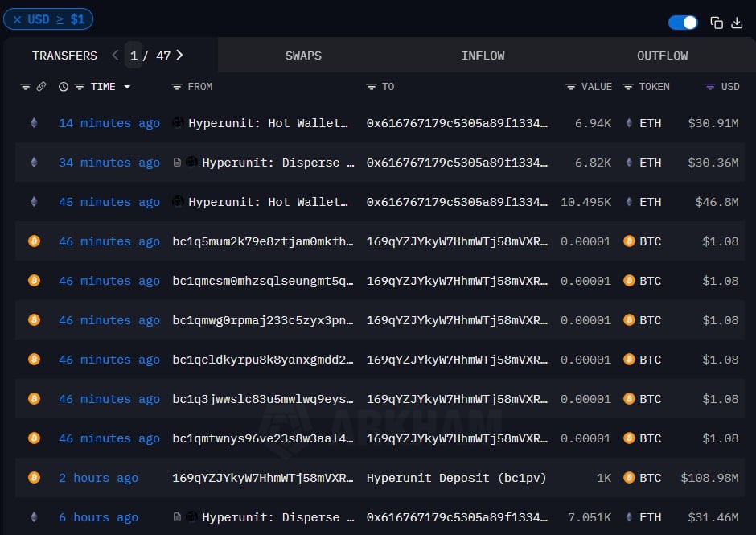Open the TO column filter
Image resolution: width=756 pixels, height=535 pixels.
372,87
